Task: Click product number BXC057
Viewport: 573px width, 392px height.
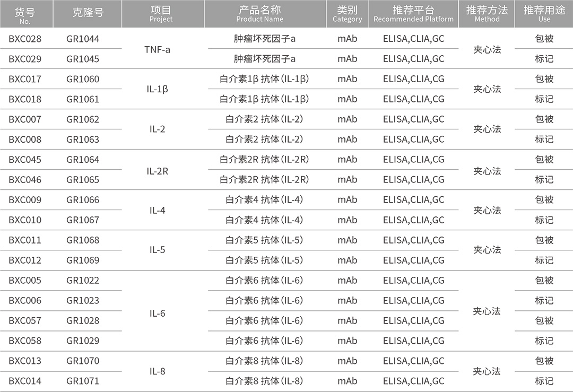Action: [x=25, y=320]
